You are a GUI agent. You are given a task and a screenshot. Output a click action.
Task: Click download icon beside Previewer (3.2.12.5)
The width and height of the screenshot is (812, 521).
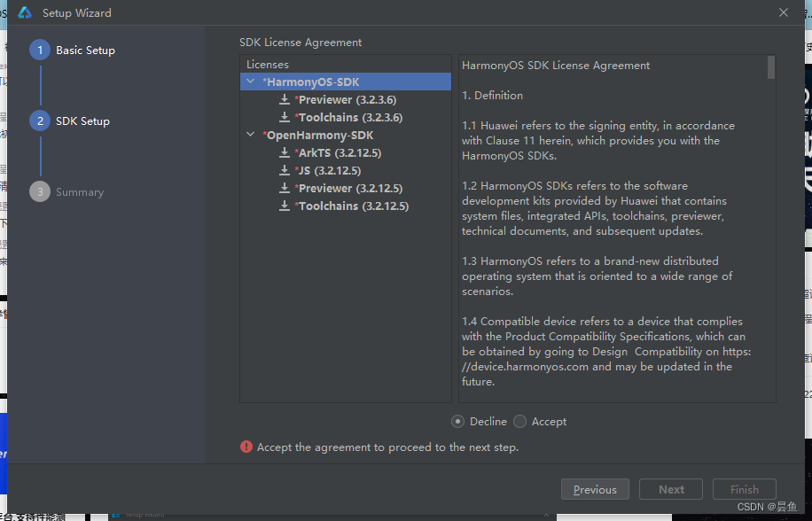tap(285, 189)
